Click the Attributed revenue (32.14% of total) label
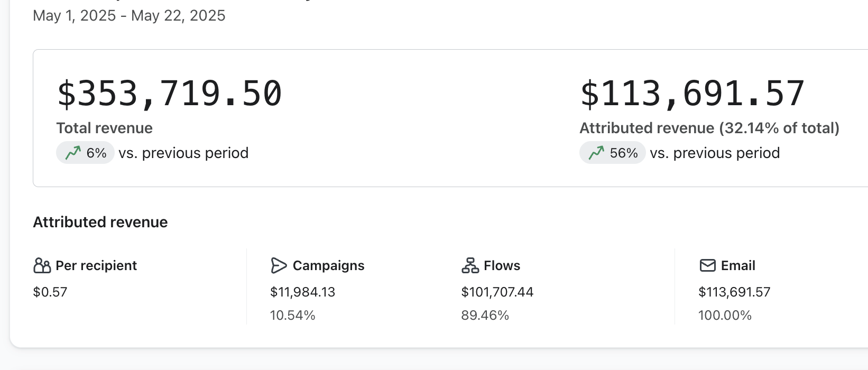The height and width of the screenshot is (370, 868). (x=709, y=128)
